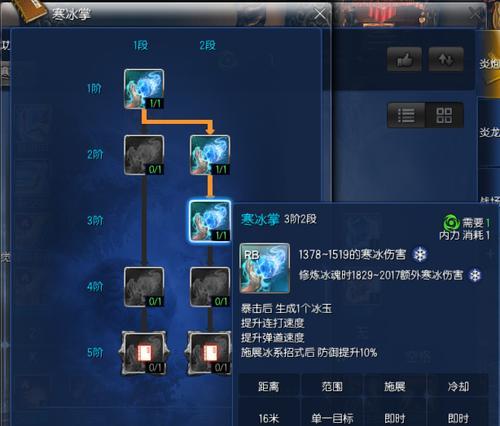Select the locked 2阶 1段 skill node
This screenshot has height=426, width=500.
pyautogui.click(x=144, y=155)
